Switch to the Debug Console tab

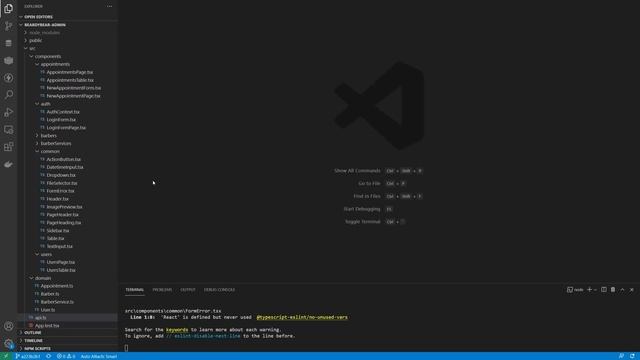220,290
